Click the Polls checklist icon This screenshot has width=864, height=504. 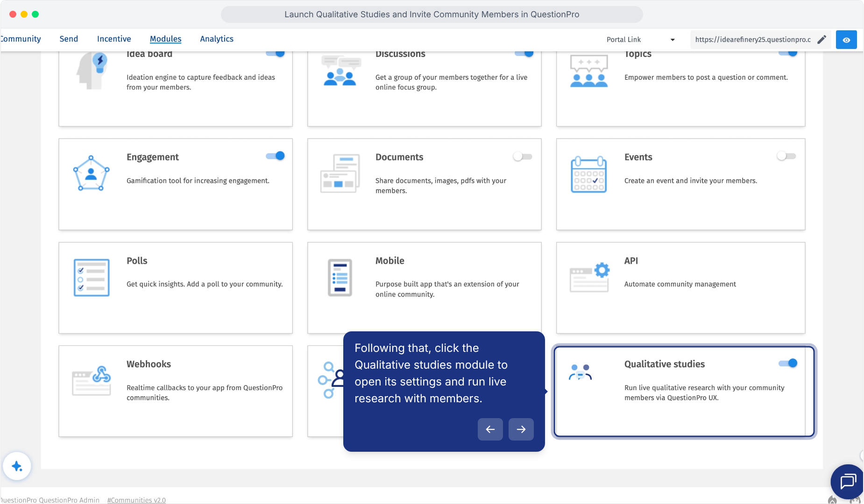pos(92,278)
